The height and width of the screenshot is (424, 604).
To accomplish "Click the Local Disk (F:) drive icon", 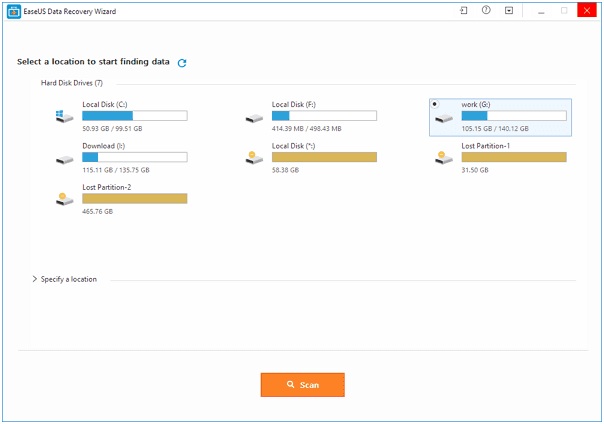I will (x=254, y=117).
